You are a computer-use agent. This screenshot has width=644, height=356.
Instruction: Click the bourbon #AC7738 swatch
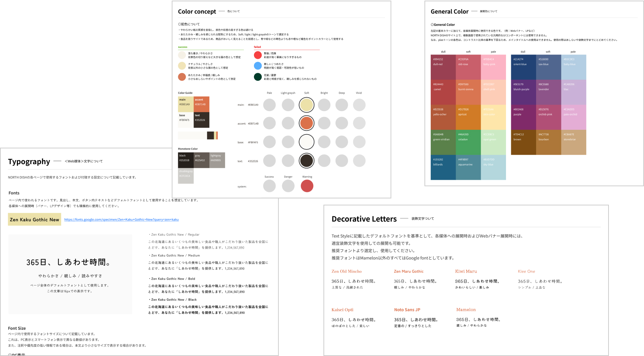[548, 142]
